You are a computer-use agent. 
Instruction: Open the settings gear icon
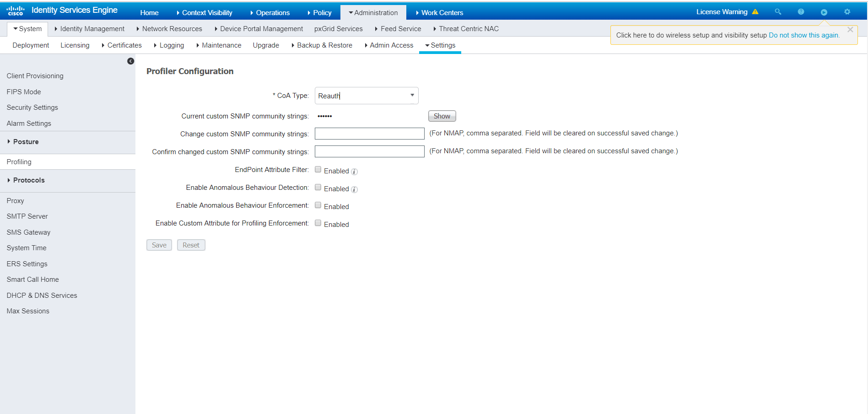(x=848, y=11)
